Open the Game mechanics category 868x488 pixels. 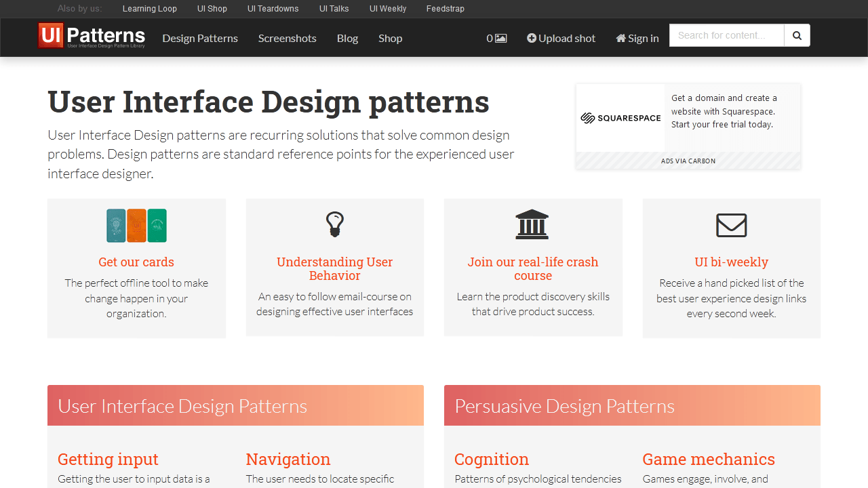(x=708, y=459)
